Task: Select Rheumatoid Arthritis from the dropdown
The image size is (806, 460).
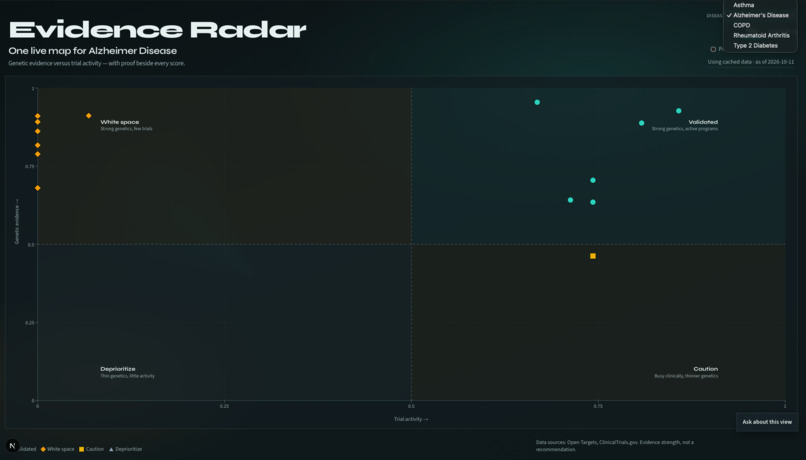Action: [x=760, y=35]
